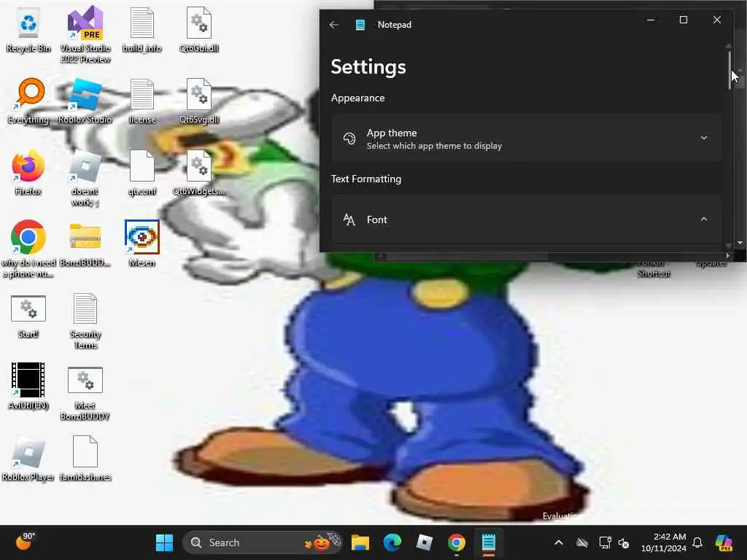Select the Qt6Widgets file icon
This screenshot has width=747, height=560.
tap(199, 173)
